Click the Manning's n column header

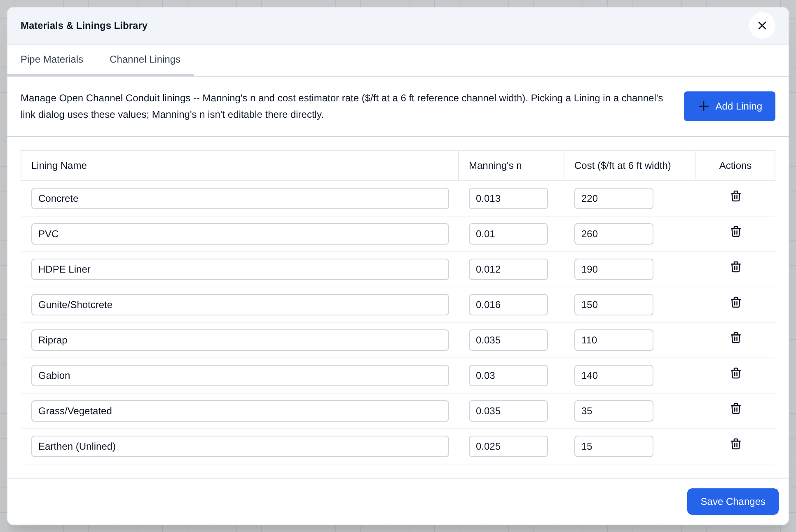pyautogui.click(x=511, y=166)
